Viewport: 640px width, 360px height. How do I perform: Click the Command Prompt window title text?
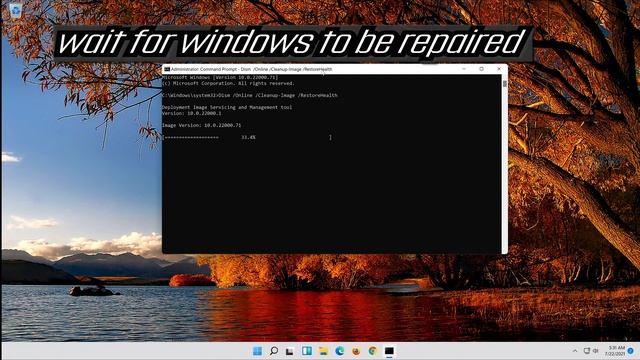[x=251, y=69]
